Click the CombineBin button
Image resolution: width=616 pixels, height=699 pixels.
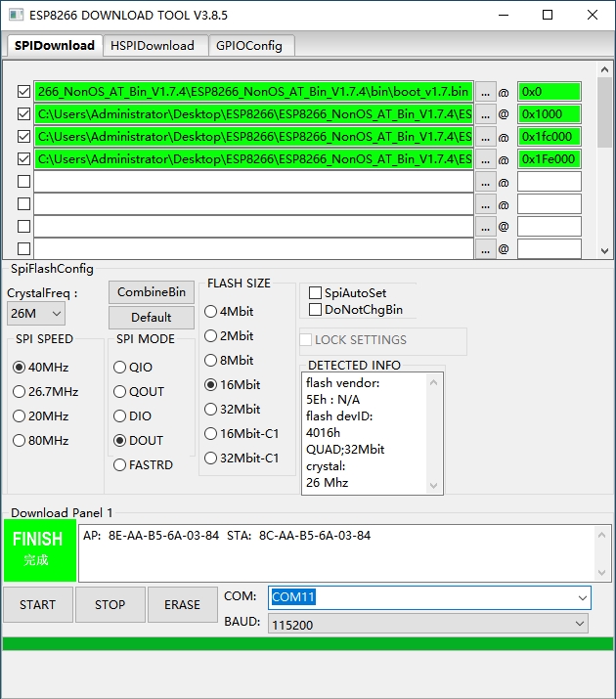click(x=152, y=292)
